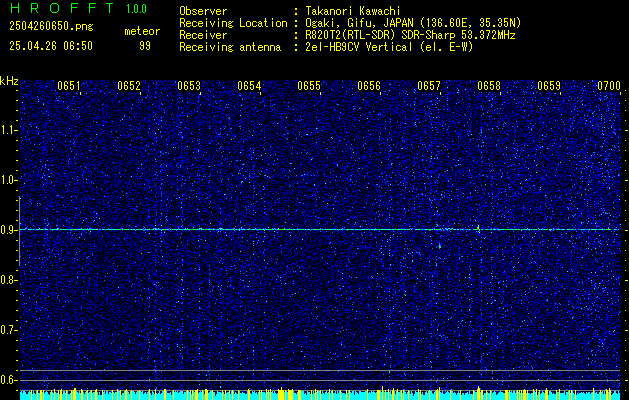Click the R820T2(RTL-SDR) SDR-Sharp 53.372MHz text

(410, 35)
